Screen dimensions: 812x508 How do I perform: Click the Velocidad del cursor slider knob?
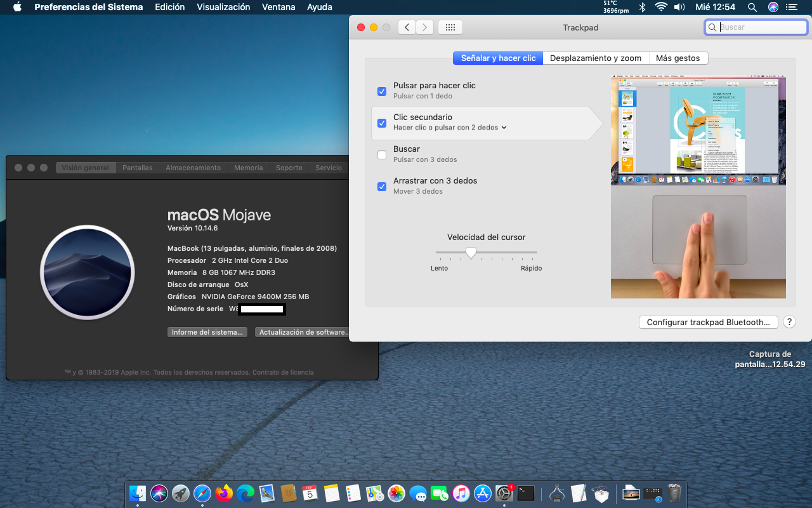(471, 253)
